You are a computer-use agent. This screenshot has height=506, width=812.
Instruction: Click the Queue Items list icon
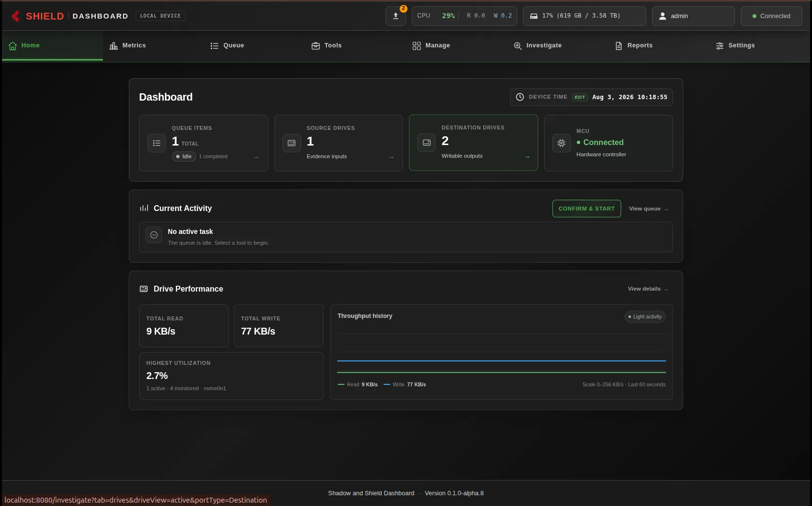(x=157, y=143)
